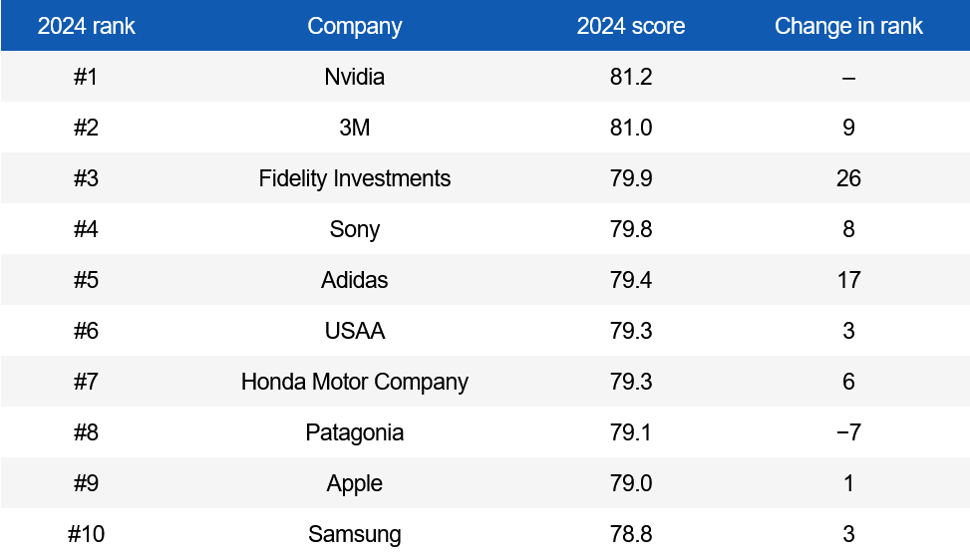Screen dimensions: 970x560
Task: Click the "2024 rank" column header
Action: pos(87,26)
